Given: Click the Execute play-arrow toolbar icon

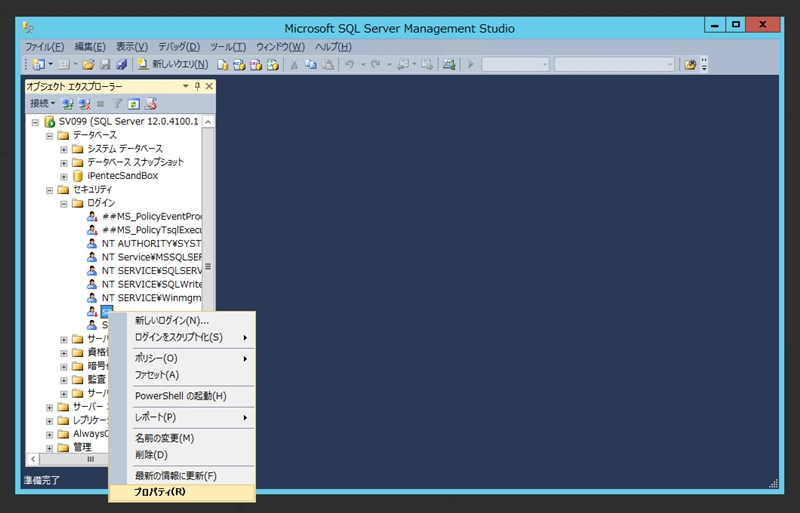Looking at the screenshot, I should (471, 64).
